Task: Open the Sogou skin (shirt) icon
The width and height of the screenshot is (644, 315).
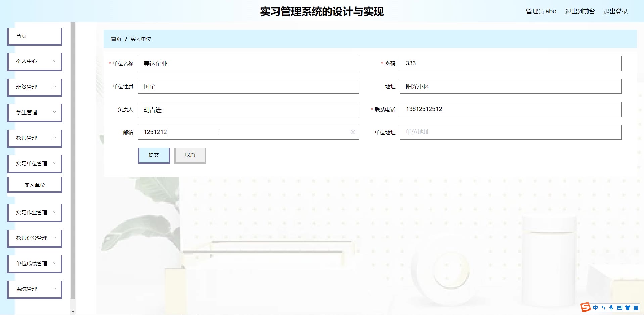Action: pos(628,308)
